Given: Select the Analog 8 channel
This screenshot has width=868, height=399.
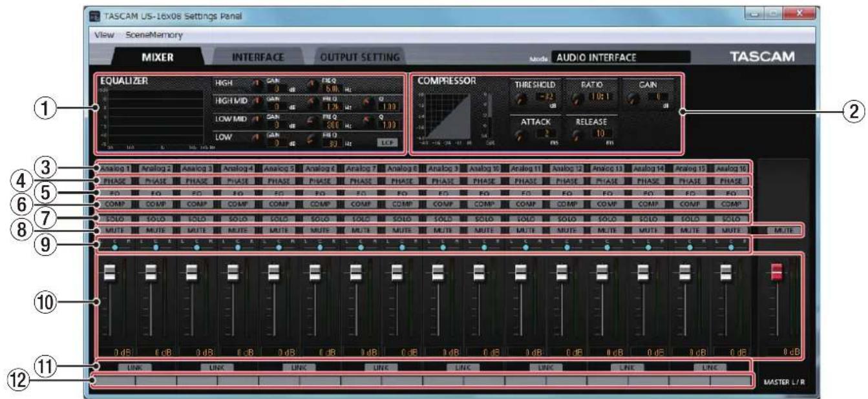Looking at the screenshot, I should tap(401, 169).
